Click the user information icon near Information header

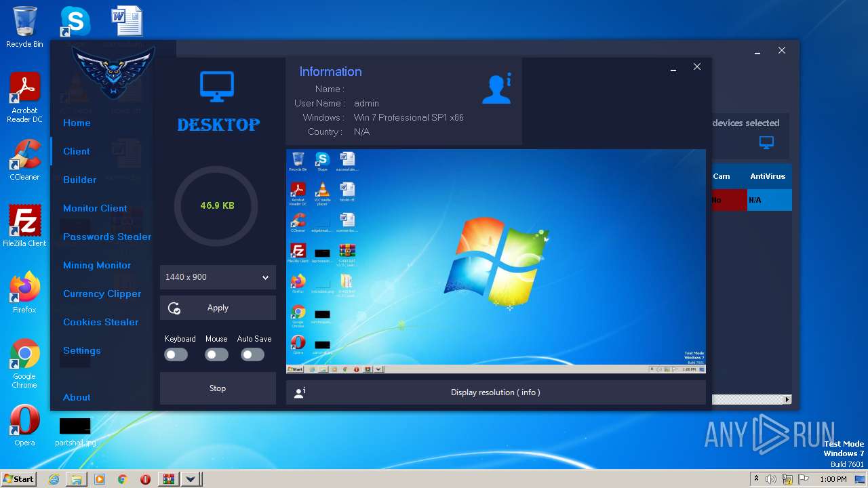[x=496, y=89]
